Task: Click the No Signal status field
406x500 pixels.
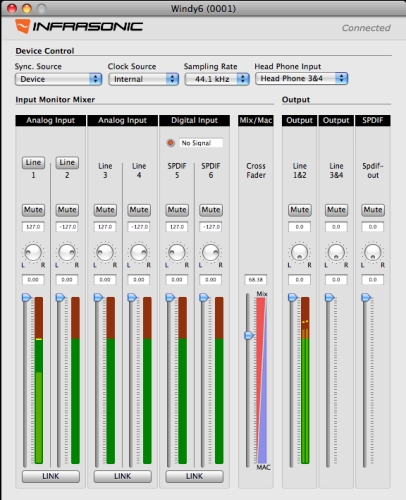Action: 201,143
